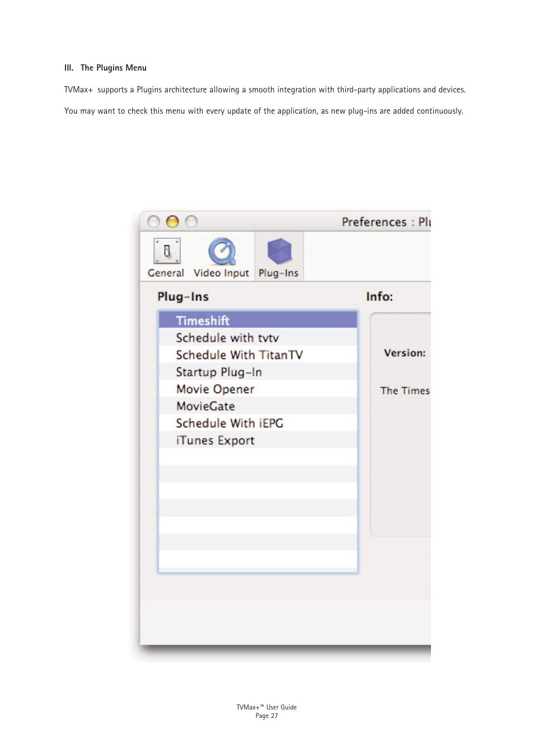
Task: Select the MovieGate plug-in
Action: point(258,406)
